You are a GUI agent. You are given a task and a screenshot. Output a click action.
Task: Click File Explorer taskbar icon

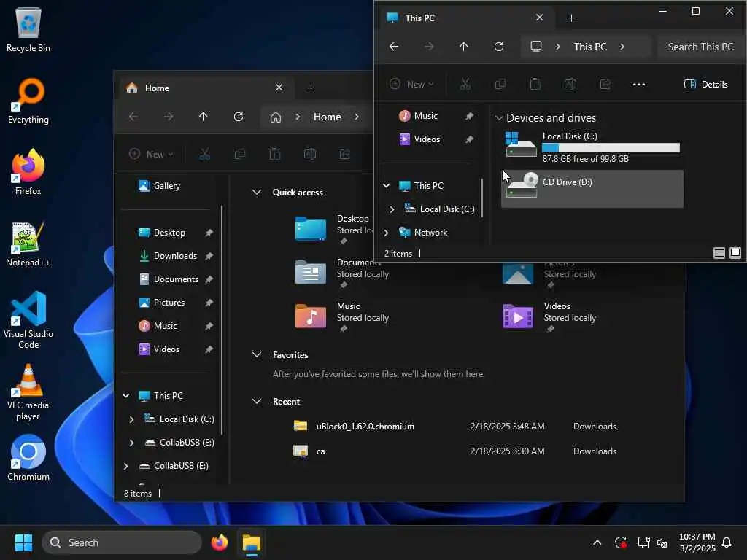pos(252,542)
